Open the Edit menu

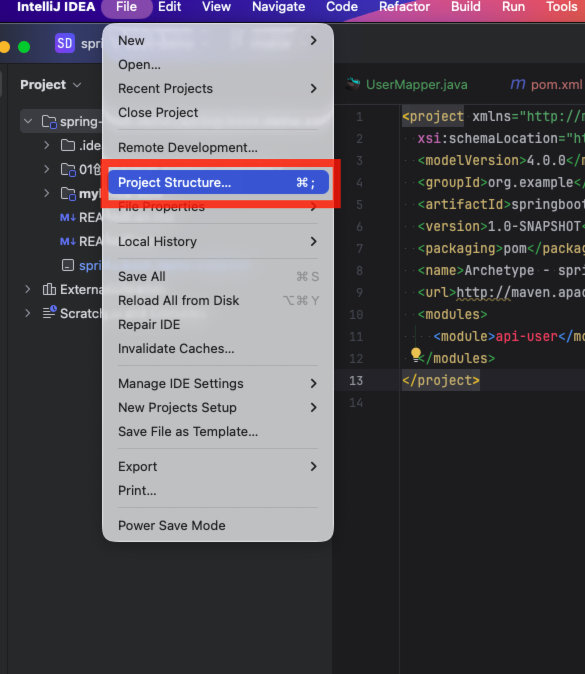pos(169,7)
